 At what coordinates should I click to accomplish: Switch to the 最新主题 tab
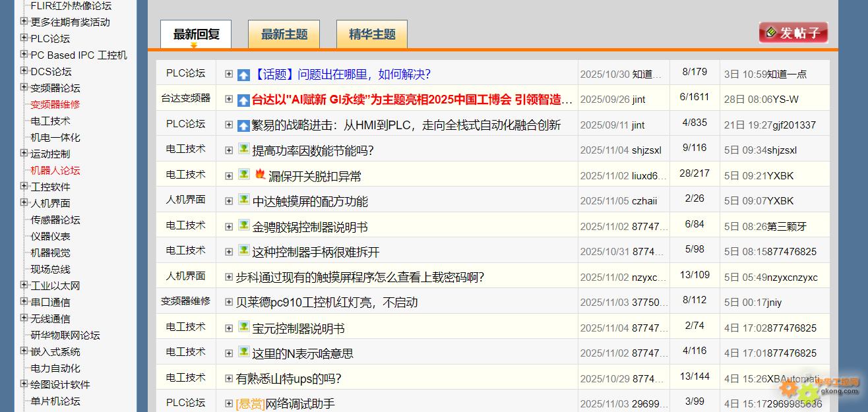[284, 34]
